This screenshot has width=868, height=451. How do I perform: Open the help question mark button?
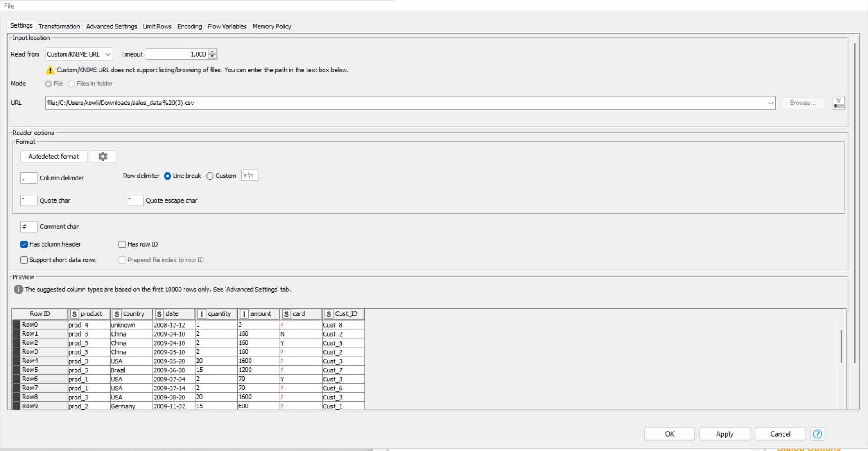[817, 434]
